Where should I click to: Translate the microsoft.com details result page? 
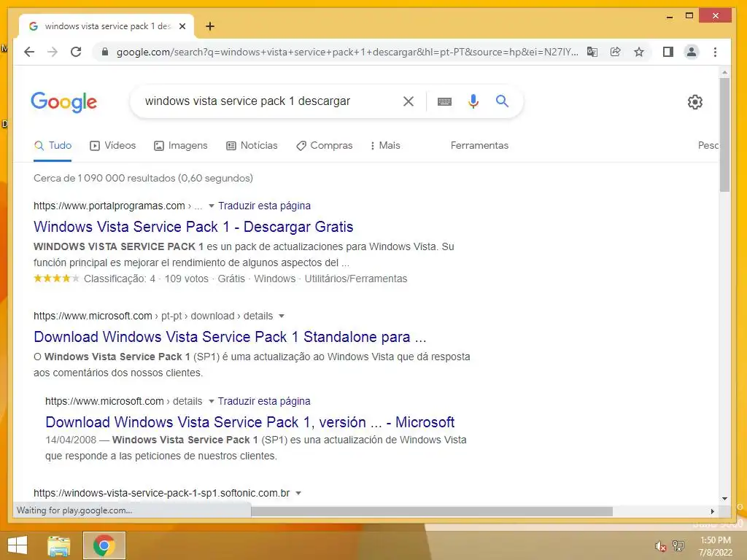pyautogui.click(x=264, y=401)
